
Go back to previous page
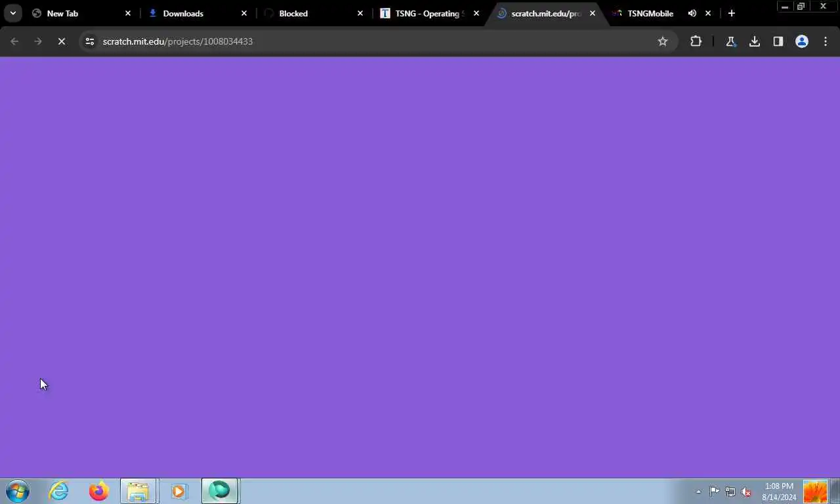point(14,41)
